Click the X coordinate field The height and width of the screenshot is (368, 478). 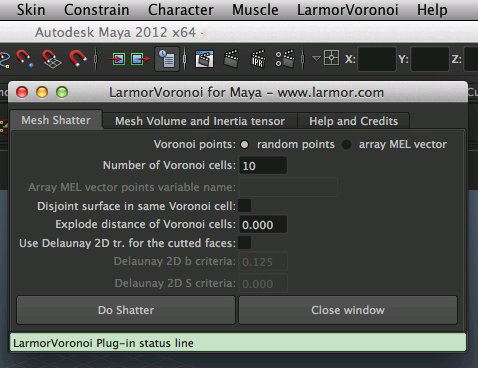pos(377,59)
